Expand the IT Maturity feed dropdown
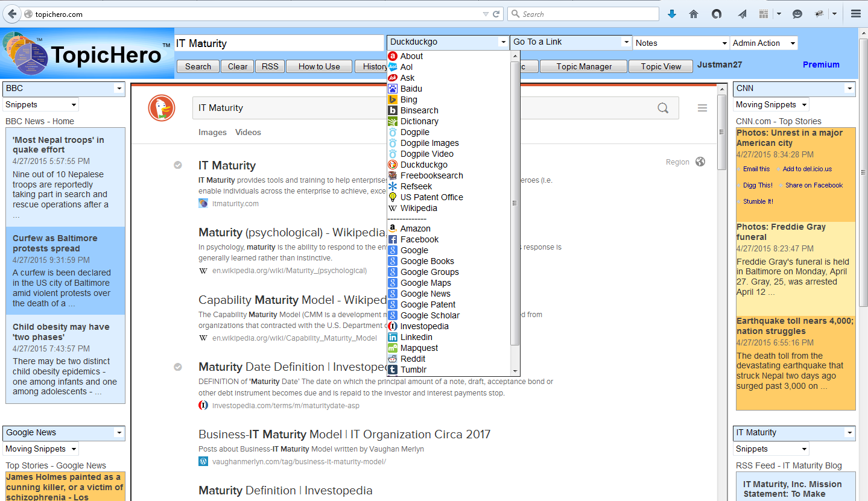 794,433
